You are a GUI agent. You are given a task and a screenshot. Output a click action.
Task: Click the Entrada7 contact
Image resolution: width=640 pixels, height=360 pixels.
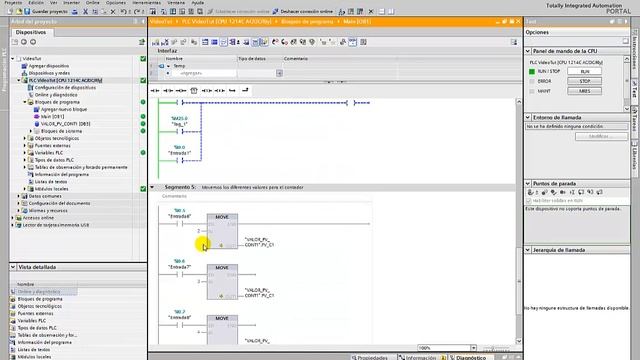click(180, 274)
